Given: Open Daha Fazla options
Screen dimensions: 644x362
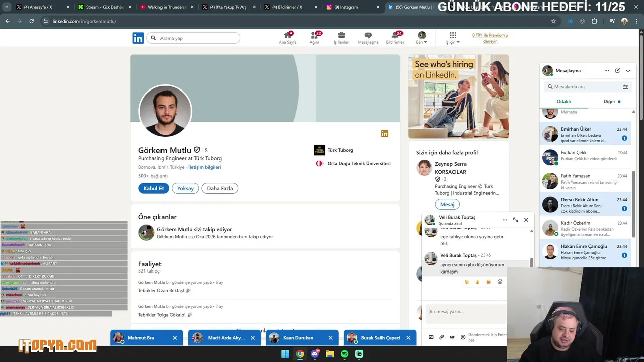Looking at the screenshot, I should (x=220, y=188).
